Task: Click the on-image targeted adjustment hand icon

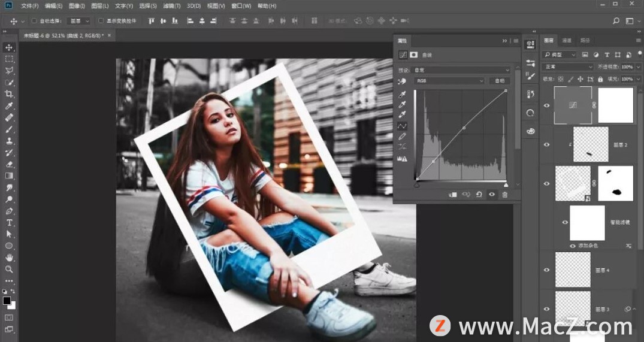Action: (402, 81)
